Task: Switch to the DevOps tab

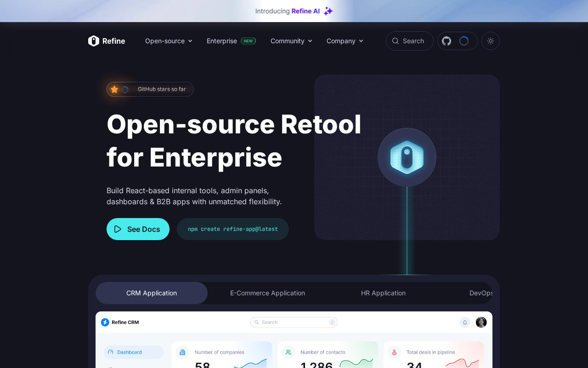Action: [x=481, y=293]
